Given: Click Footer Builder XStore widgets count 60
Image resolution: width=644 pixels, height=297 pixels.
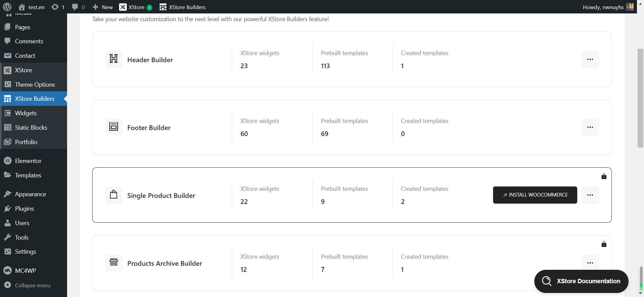Looking at the screenshot, I should click(x=244, y=134).
